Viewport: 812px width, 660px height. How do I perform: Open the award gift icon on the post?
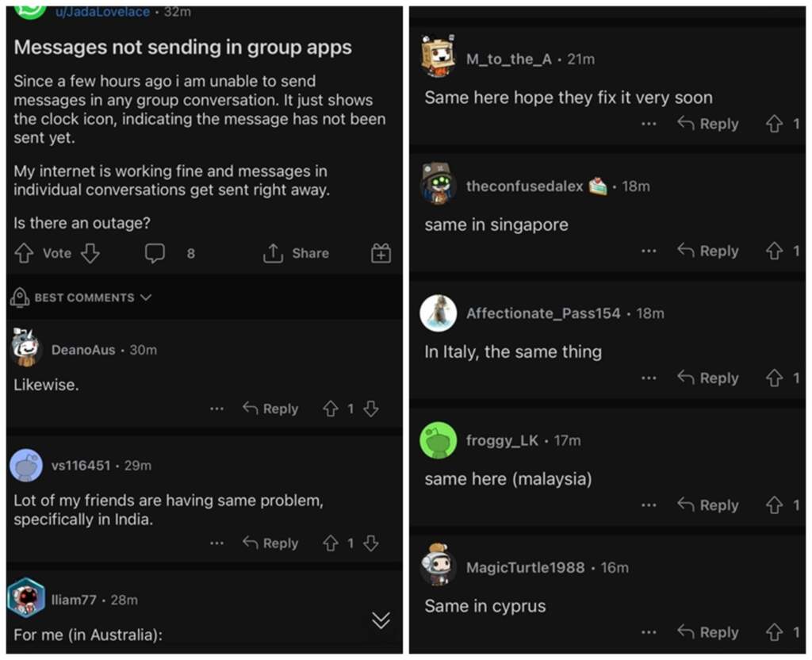click(380, 253)
